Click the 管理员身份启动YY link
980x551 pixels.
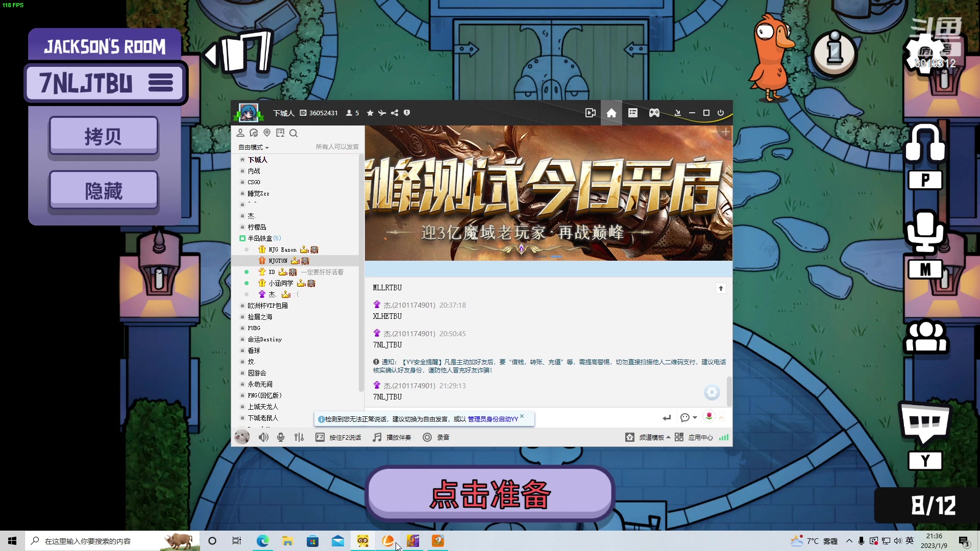point(493,419)
